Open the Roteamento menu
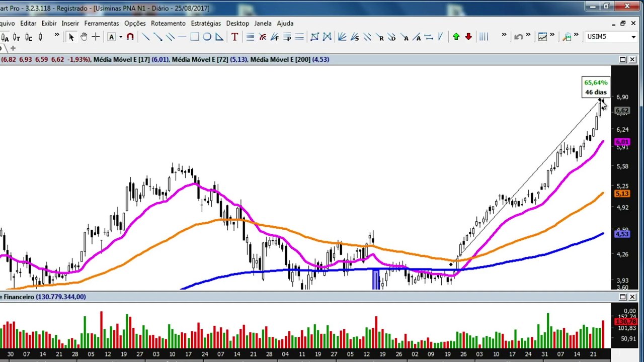 (168, 23)
